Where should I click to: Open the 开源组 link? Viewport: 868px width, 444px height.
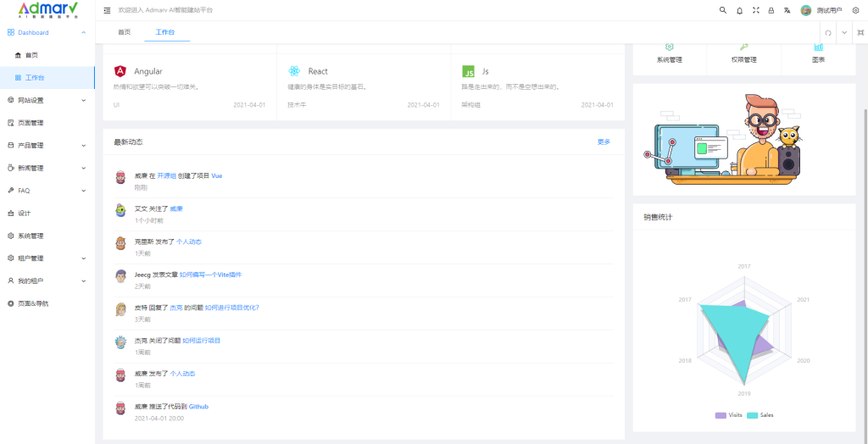coord(167,175)
